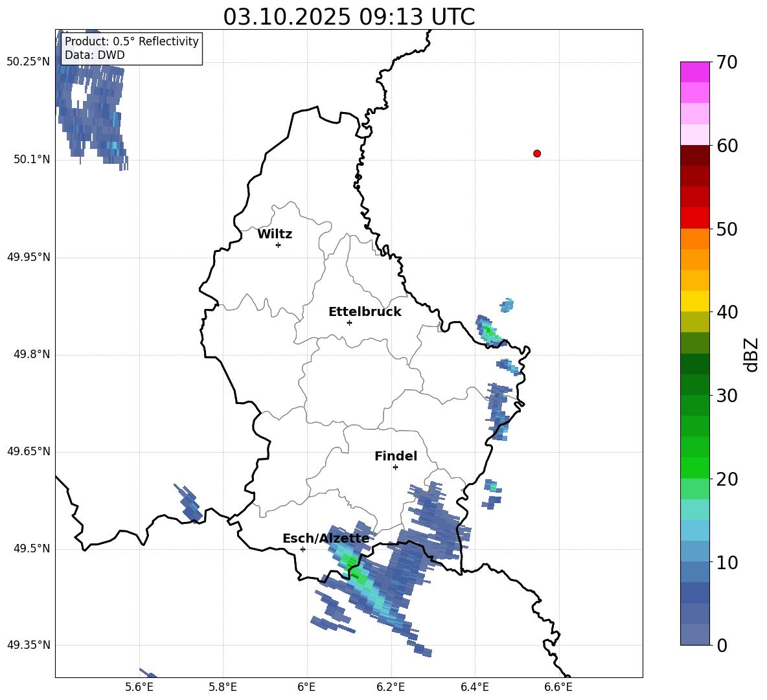Click the 'Data: DWD' text
767x700 pixels.
[95, 55]
